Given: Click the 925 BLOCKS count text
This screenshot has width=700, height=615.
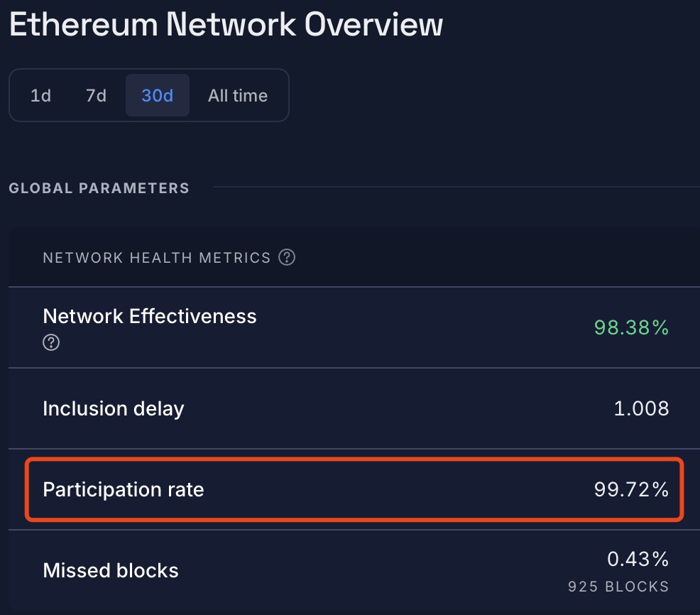Looking at the screenshot, I should click(618, 587).
